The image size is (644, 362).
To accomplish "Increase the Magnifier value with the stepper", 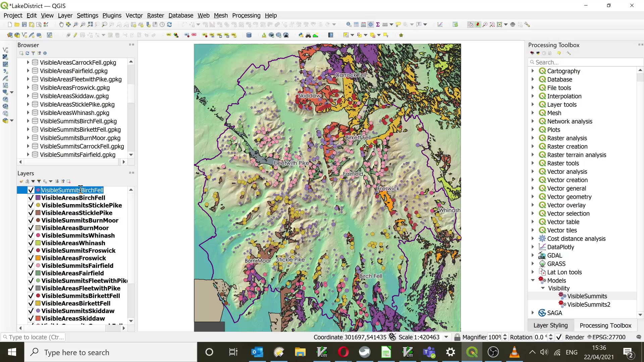I will click(505, 335).
